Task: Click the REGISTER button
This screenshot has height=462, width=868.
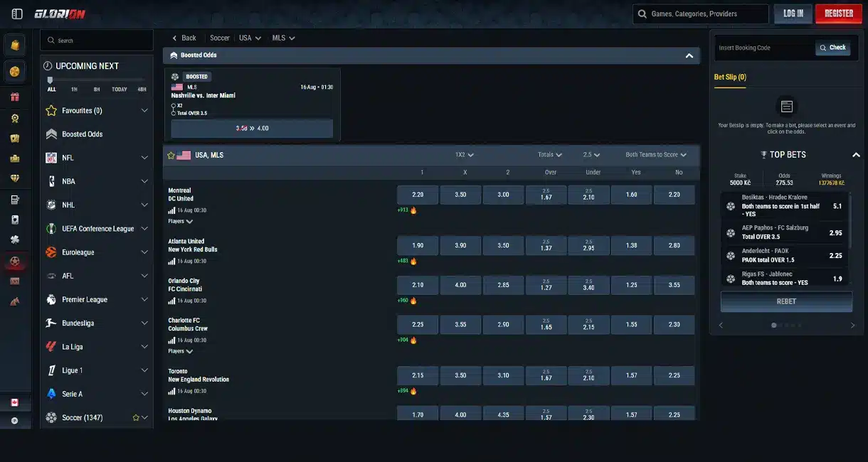Action: tap(839, 14)
